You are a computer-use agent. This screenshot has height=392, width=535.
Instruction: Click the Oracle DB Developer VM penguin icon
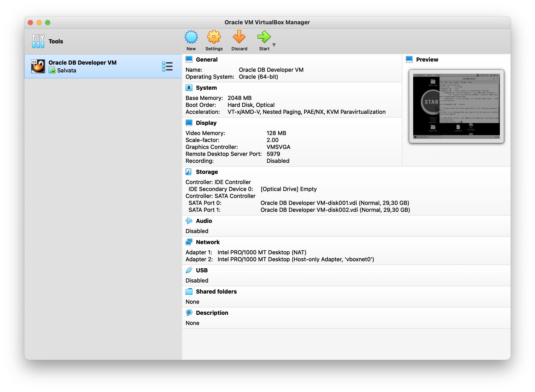(38, 66)
